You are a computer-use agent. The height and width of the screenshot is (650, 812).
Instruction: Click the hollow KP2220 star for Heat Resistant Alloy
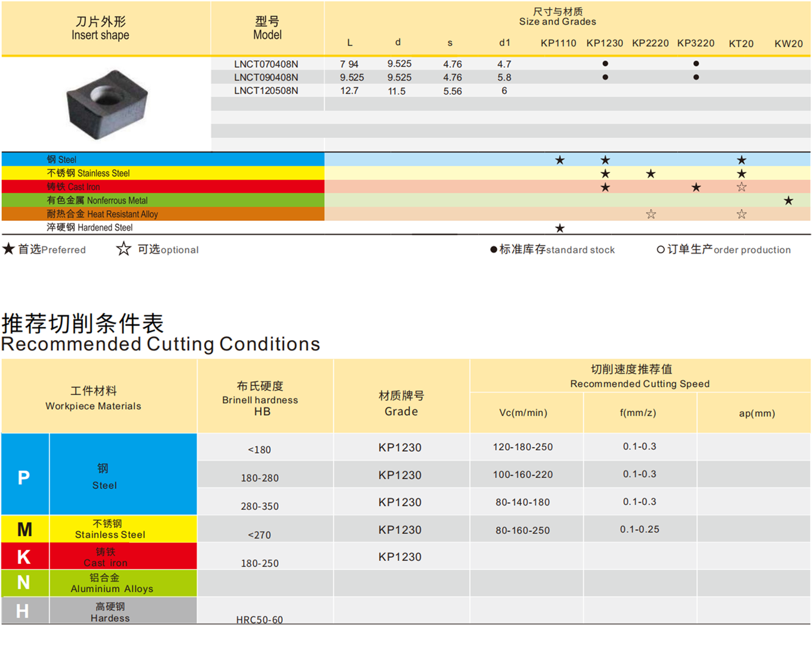651,214
